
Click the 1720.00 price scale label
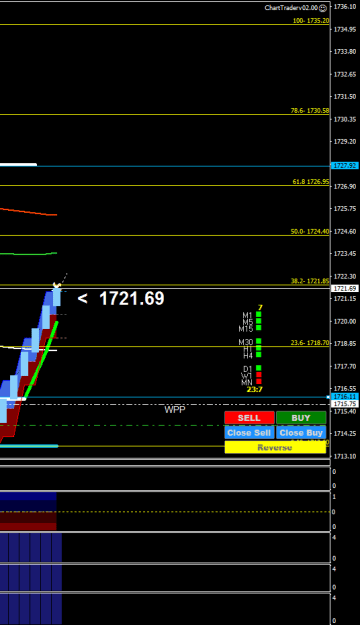[345, 321]
